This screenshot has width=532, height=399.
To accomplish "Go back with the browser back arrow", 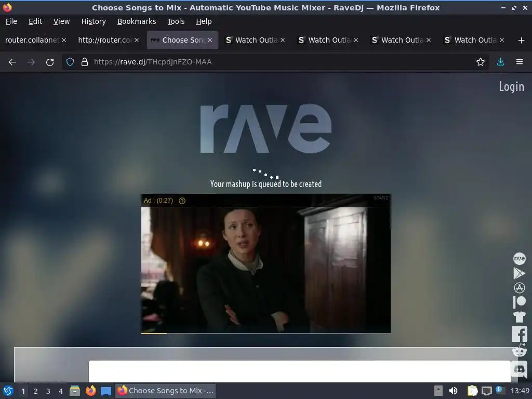I will [x=12, y=62].
